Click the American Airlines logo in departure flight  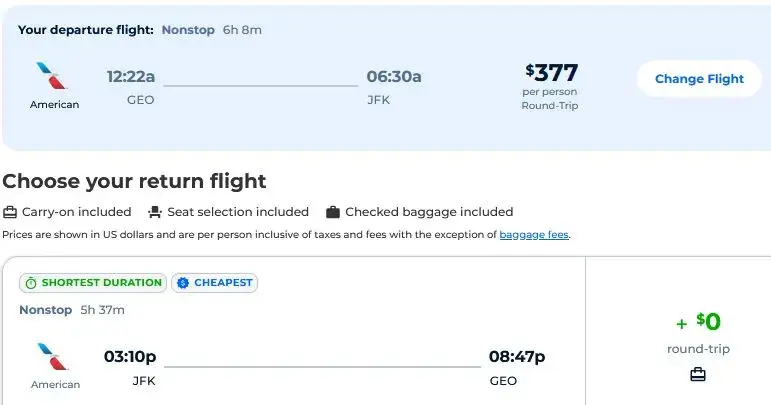[52, 76]
